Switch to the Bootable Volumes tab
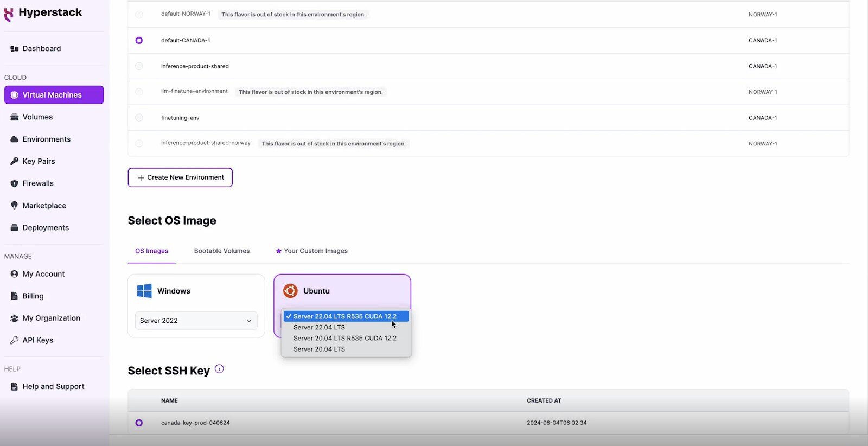The width and height of the screenshot is (868, 446). click(222, 251)
